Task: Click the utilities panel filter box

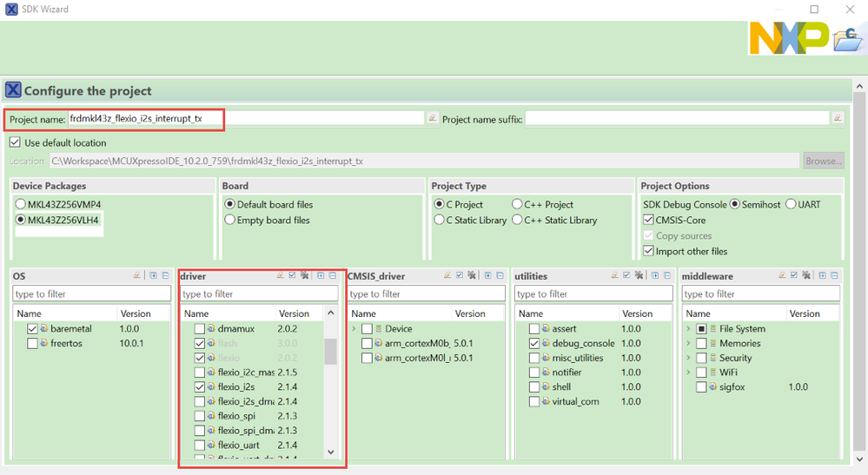Action: coord(593,294)
